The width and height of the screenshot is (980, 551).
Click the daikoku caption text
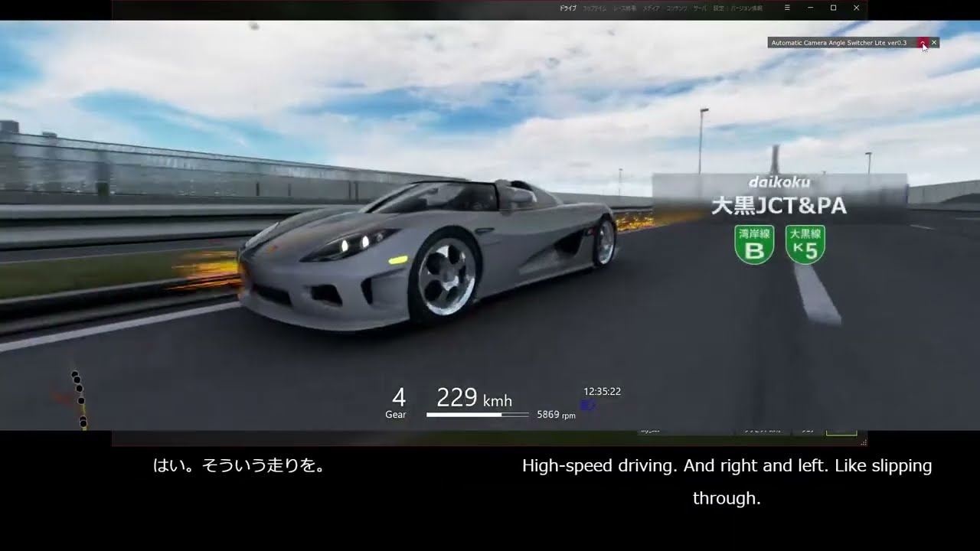tap(779, 182)
